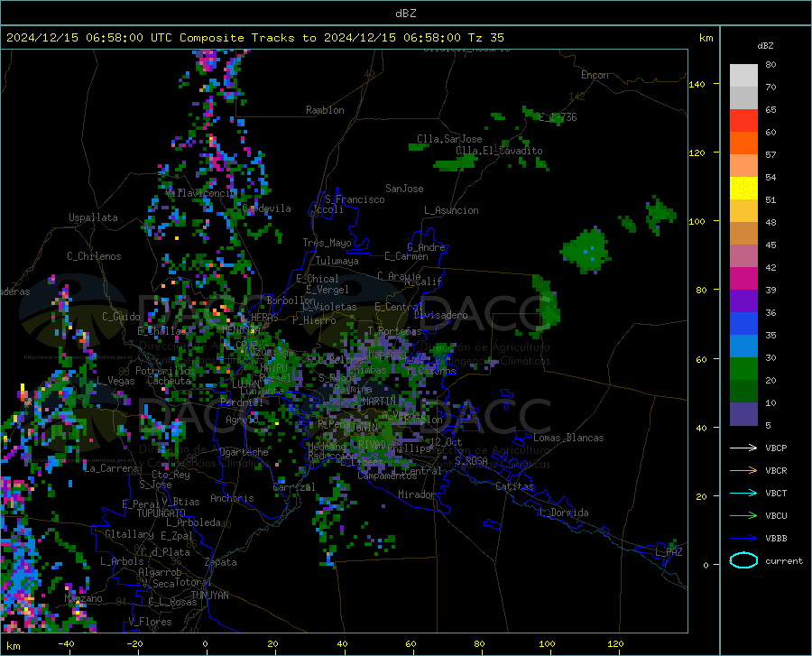Select the slate violet 5-10 dBZ swatch
Viewport: 812px width, 656px height.
click(x=743, y=414)
